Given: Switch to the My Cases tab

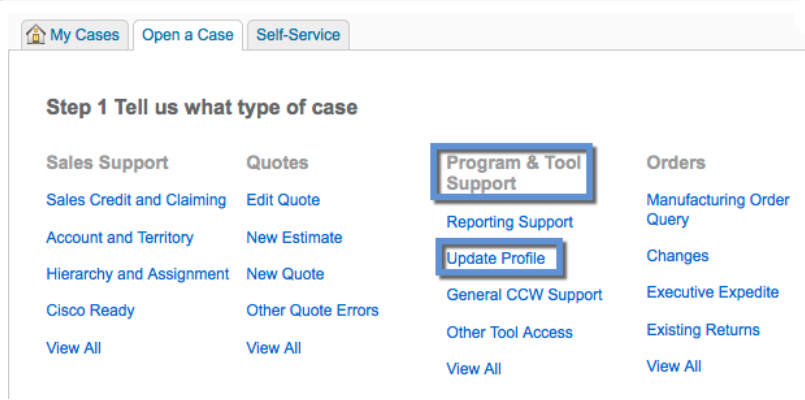Looking at the screenshot, I should click(x=75, y=35).
